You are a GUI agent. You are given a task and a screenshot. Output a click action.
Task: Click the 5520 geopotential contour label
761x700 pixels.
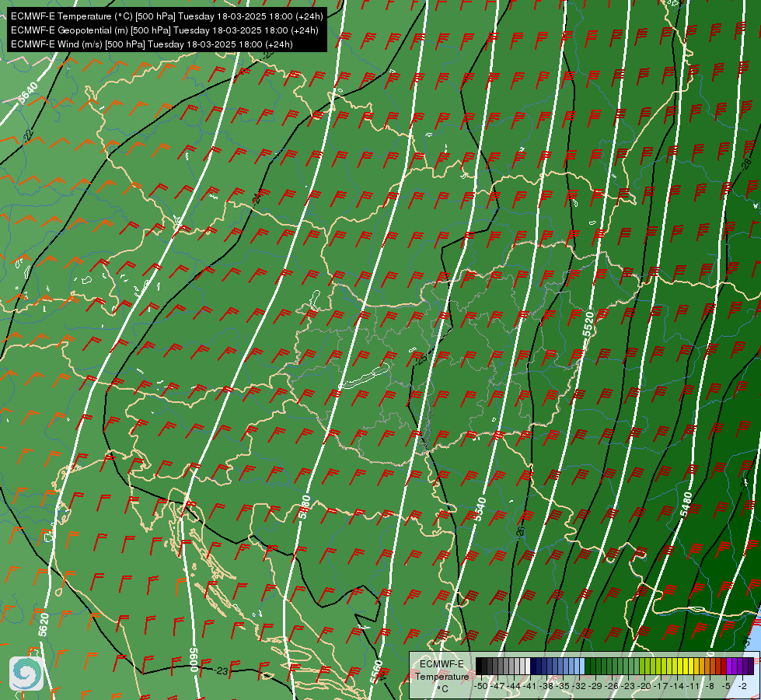point(588,324)
